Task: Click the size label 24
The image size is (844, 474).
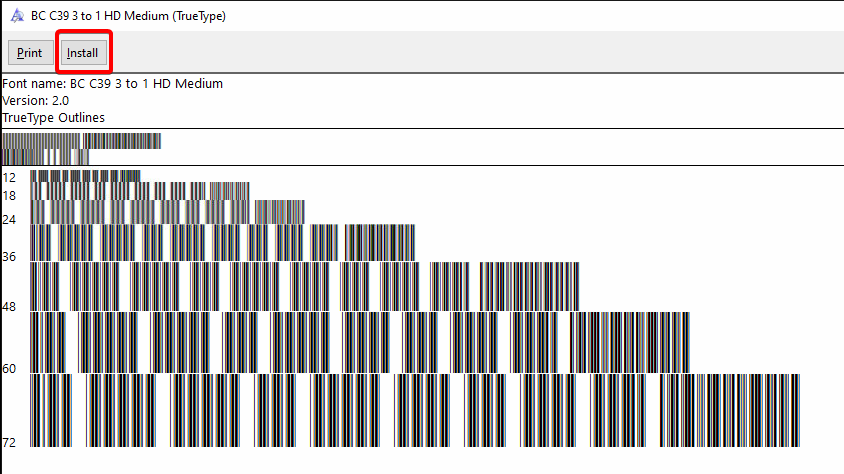Action: point(9,220)
